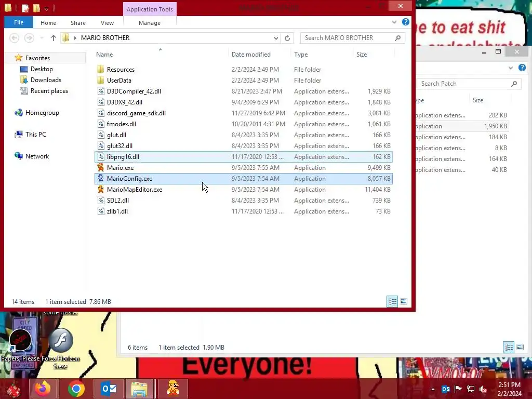Open the Start button on the taskbar
Viewport: 532px width, 399px height.
point(14,389)
